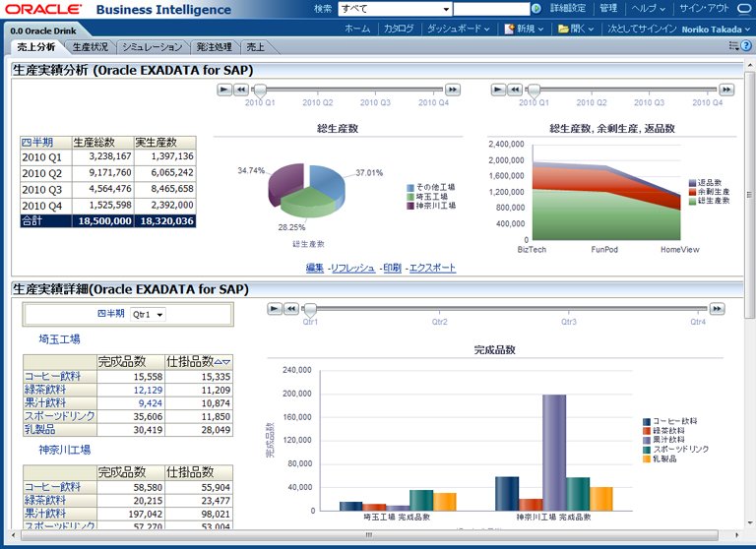The image size is (756, 549).
Task: Click the 12,129 value in 緑茶飲料 row
Action: (148, 390)
